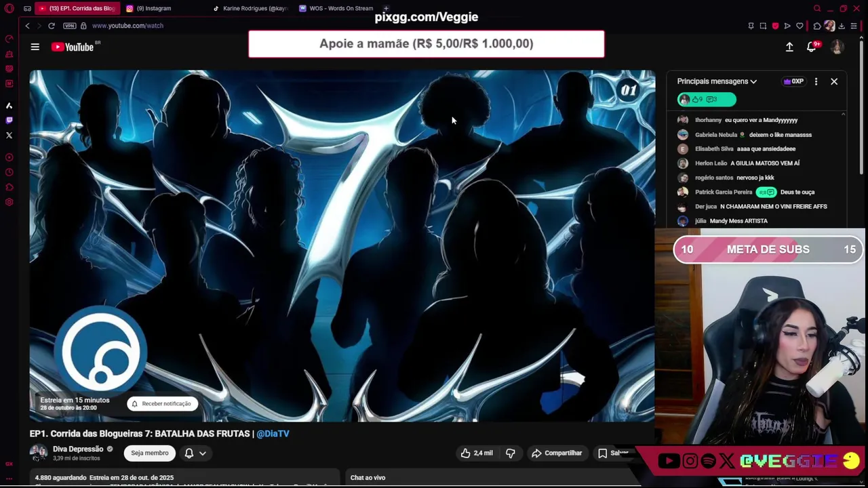Open the YouTube account avatar menu

(x=837, y=47)
